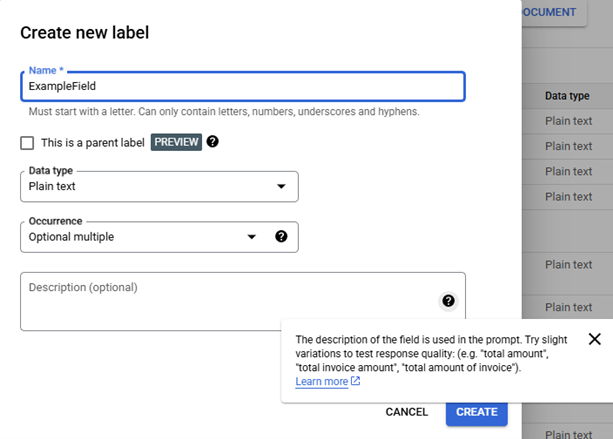This screenshot has width=613, height=439.
Task: Click the PREVIEW badge
Action: [176, 142]
